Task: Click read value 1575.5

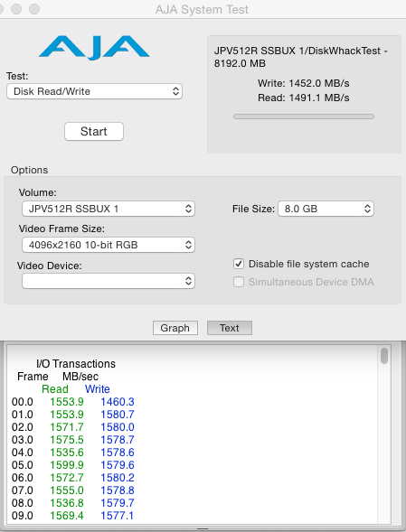Action: pyautogui.click(x=67, y=440)
